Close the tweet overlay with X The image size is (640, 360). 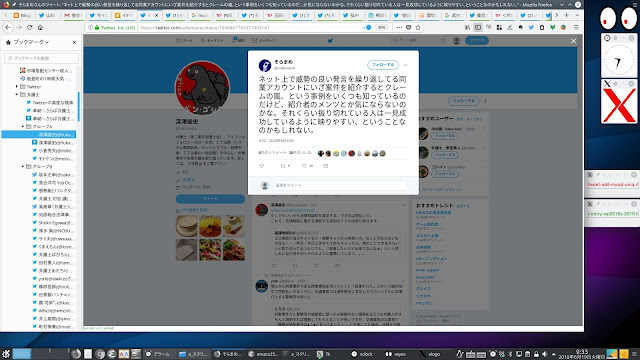point(573,41)
